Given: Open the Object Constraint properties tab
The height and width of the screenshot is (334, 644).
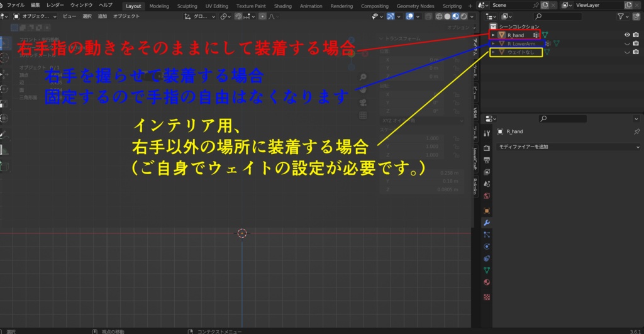Looking at the screenshot, I should (x=487, y=259).
